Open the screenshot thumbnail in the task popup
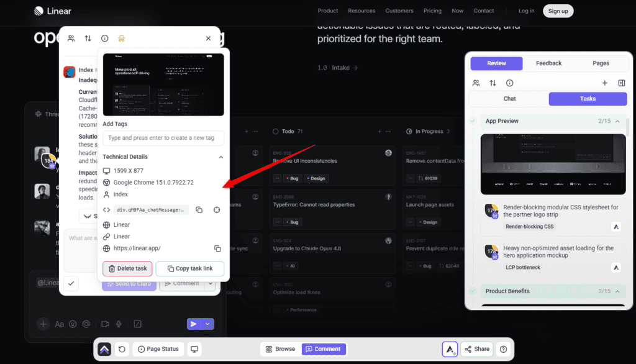Image resolution: width=636 pixels, height=364 pixels. [163, 84]
